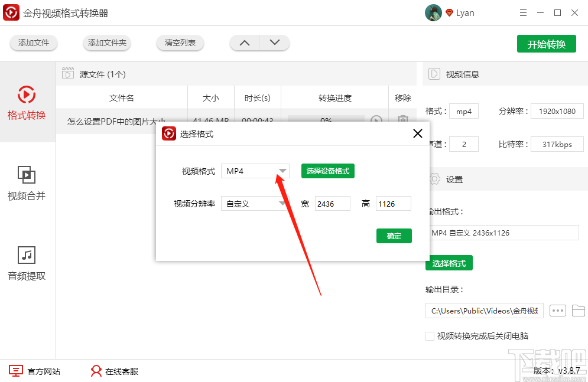The height and width of the screenshot is (382, 588).
Task: Click the width input showing 2436
Action: point(332,203)
